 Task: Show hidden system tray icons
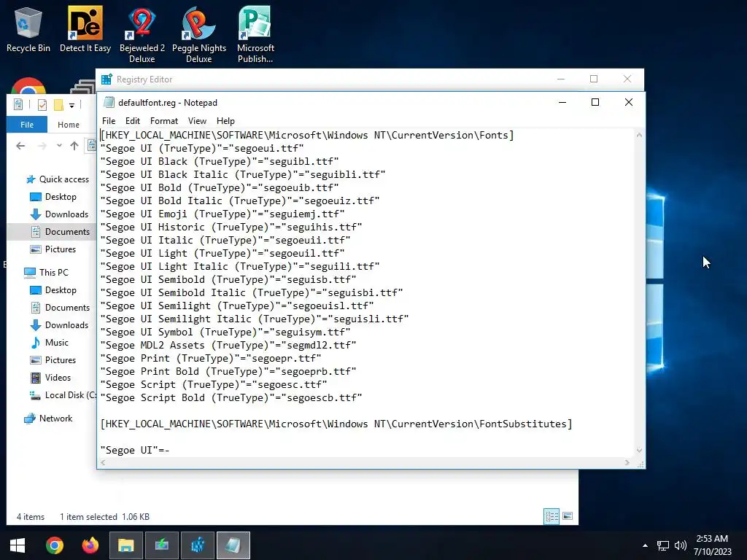pyautogui.click(x=645, y=545)
